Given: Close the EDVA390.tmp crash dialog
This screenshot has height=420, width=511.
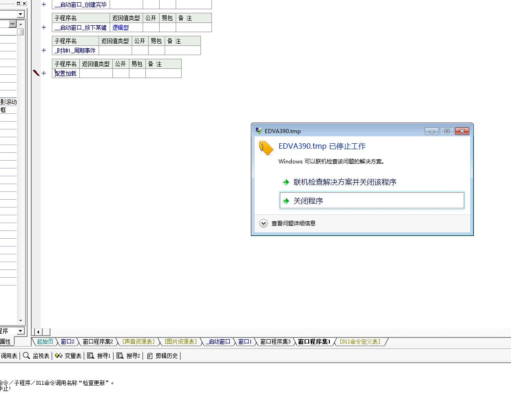Looking at the screenshot, I should 462,131.
